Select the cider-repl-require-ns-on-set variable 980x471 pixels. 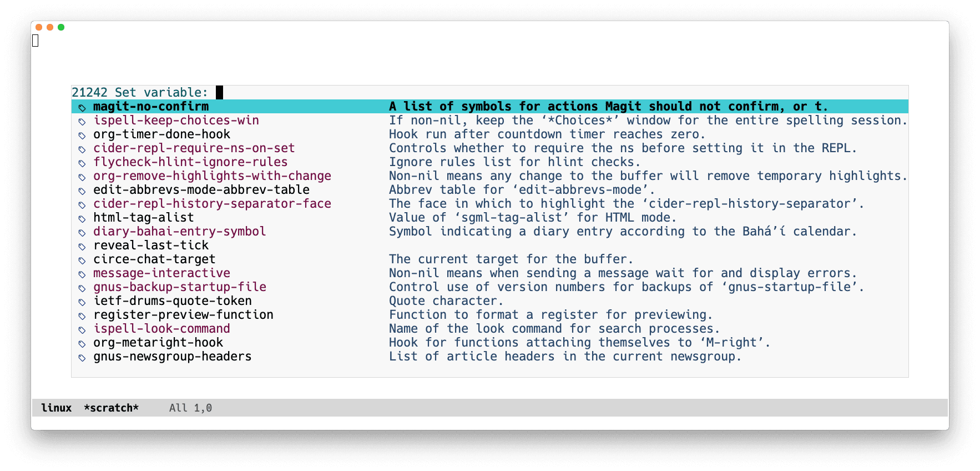(194, 148)
